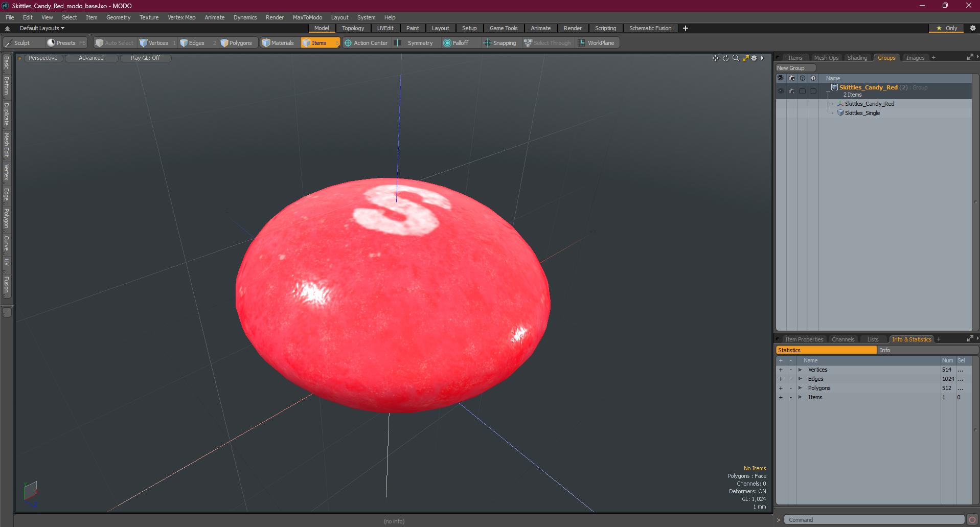Toggle Auto Select
Viewport: 980px width, 527px height.
click(x=115, y=43)
